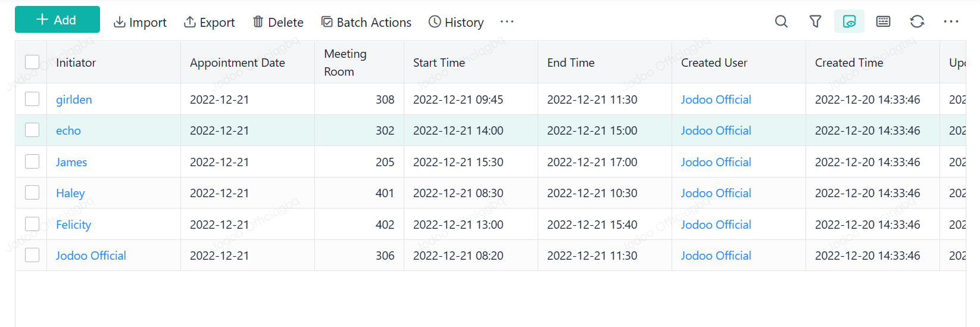Click the keyboard icon in toolbar
The height and width of the screenshot is (327, 980).
883,22
